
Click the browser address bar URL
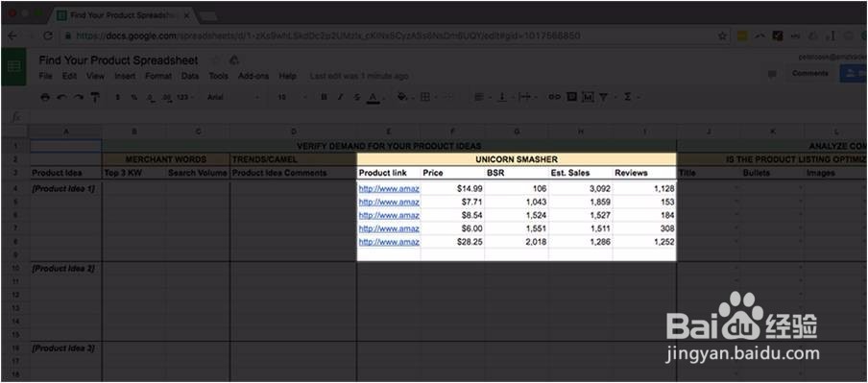tap(328, 36)
